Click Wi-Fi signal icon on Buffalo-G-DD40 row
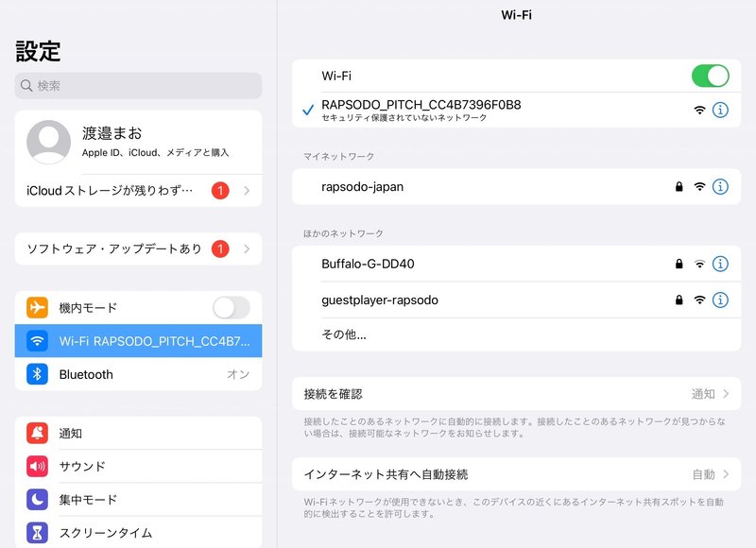Viewport: 756px width, 548px height. click(699, 264)
